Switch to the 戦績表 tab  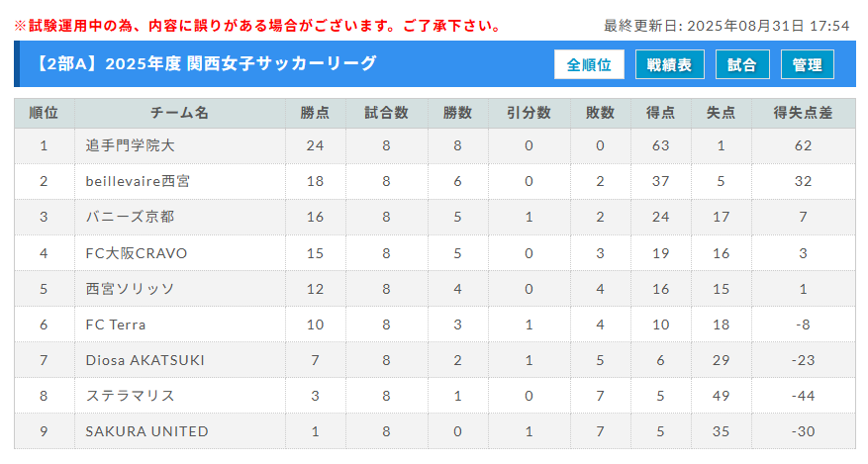[670, 64]
